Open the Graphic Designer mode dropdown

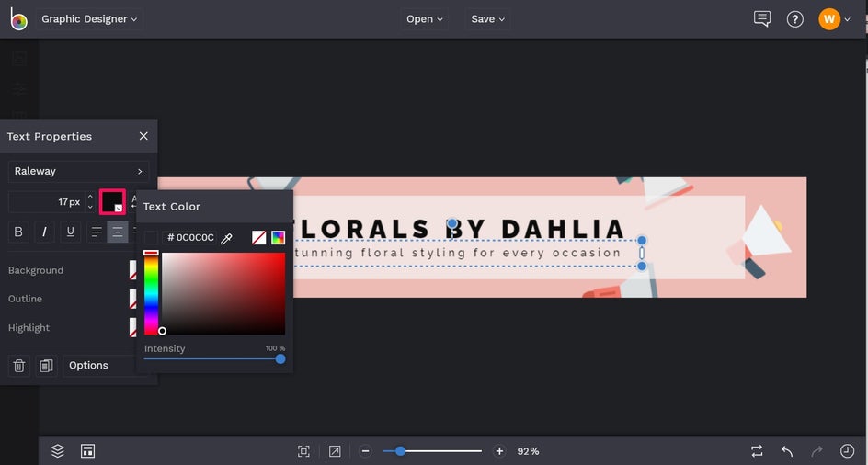click(89, 18)
